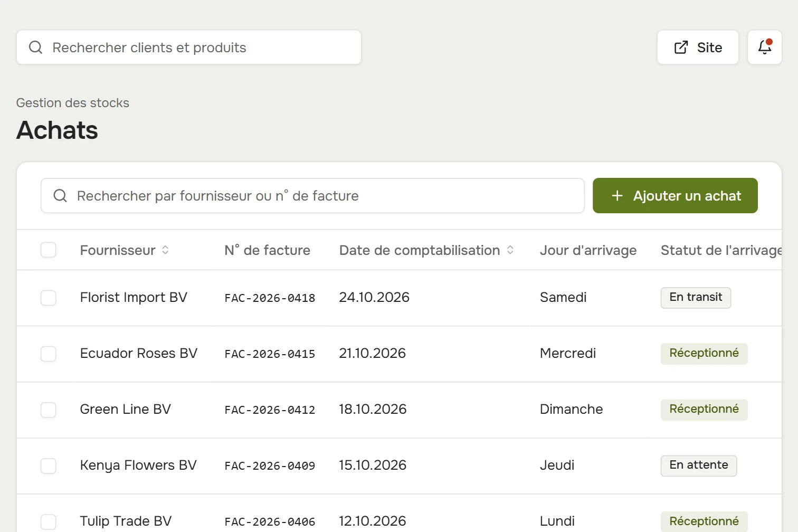Click Réceptionné badge for Ecuador Roses BV
Image resolution: width=798 pixels, height=532 pixels.
tap(704, 354)
